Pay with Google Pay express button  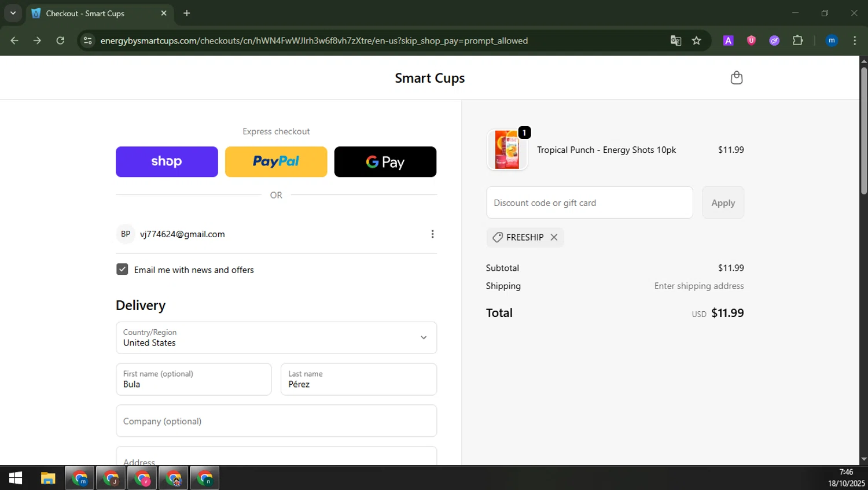[385, 161]
